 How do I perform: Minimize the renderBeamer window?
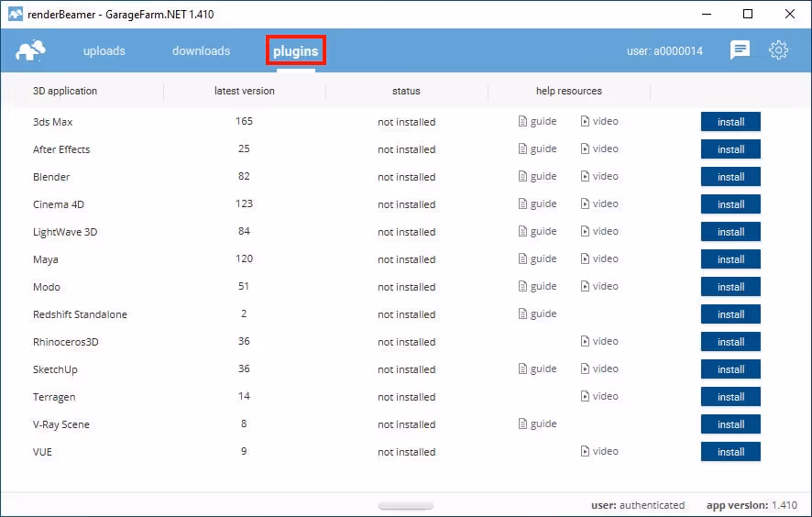pyautogui.click(x=707, y=14)
